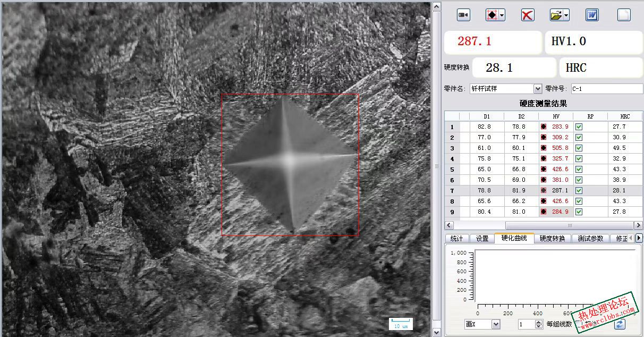Click the image pane scroll down arrow

436,332
